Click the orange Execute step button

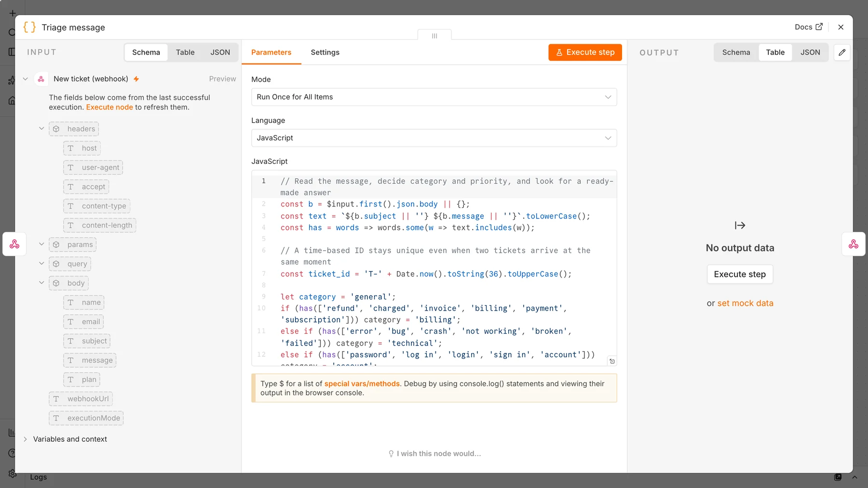(x=585, y=52)
